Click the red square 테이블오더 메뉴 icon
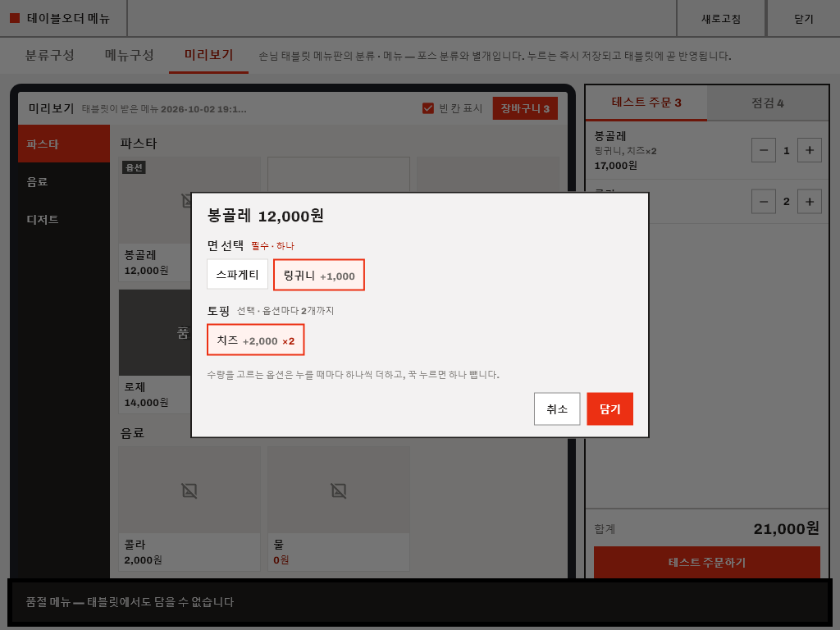Image resolution: width=840 pixels, height=630 pixels. [15, 18]
